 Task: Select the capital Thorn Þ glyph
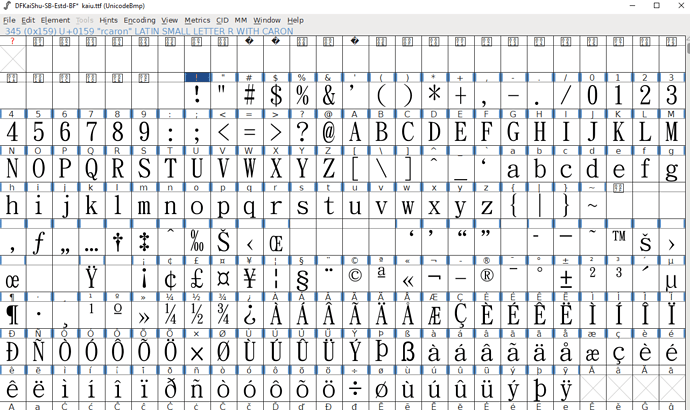click(x=382, y=352)
